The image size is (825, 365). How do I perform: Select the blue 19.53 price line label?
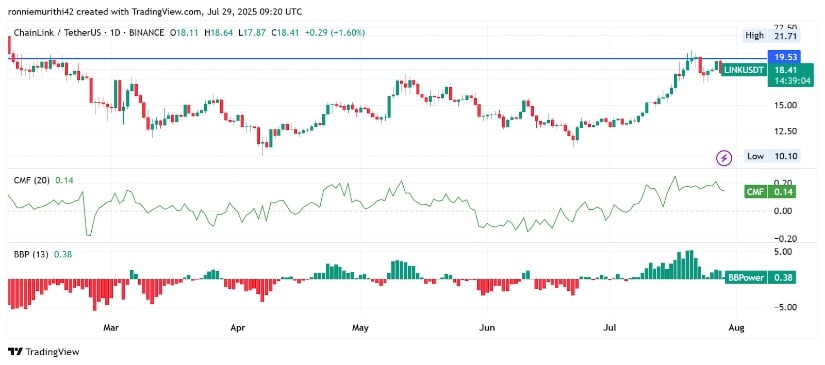(x=783, y=57)
